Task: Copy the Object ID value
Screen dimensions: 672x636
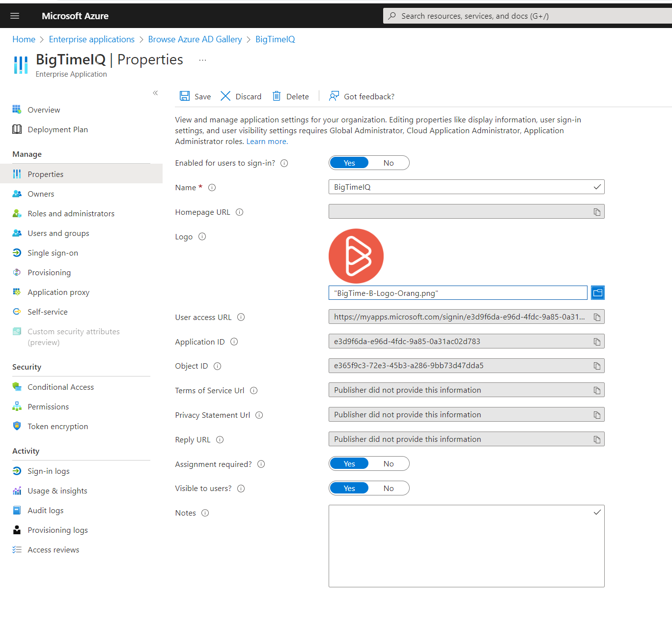Action: tap(597, 366)
